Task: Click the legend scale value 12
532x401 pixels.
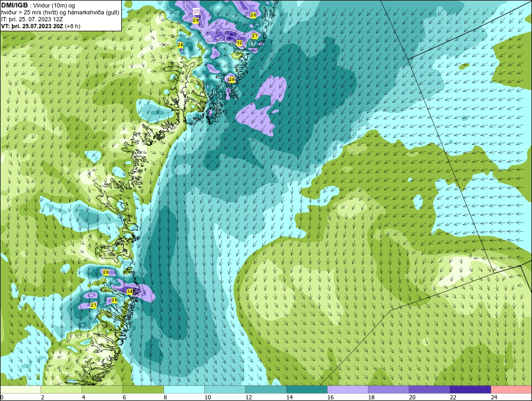Action: (248, 397)
